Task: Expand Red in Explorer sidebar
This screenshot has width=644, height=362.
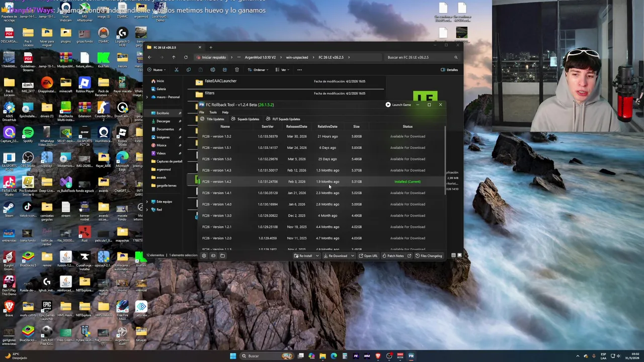Action: coord(147,210)
